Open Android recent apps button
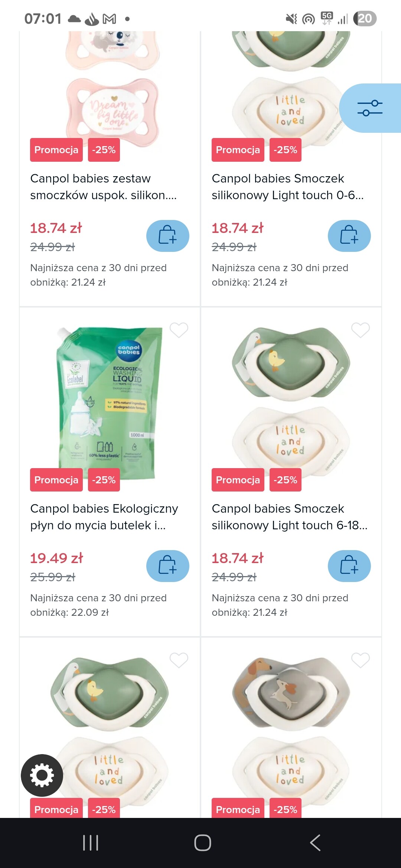Image resolution: width=401 pixels, height=868 pixels. click(x=91, y=843)
